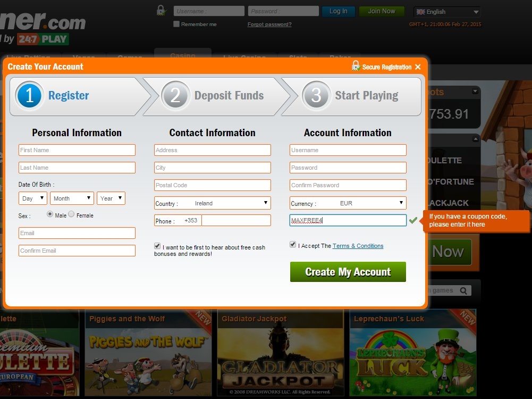The height and width of the screenshot is (399, 532).
Task: Select the Male radio button
Action: click(50, 214)
